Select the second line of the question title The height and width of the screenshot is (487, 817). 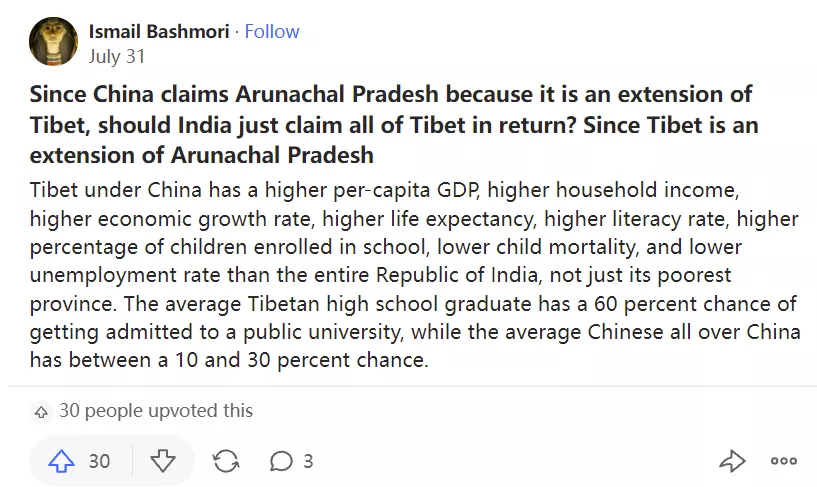394,125
